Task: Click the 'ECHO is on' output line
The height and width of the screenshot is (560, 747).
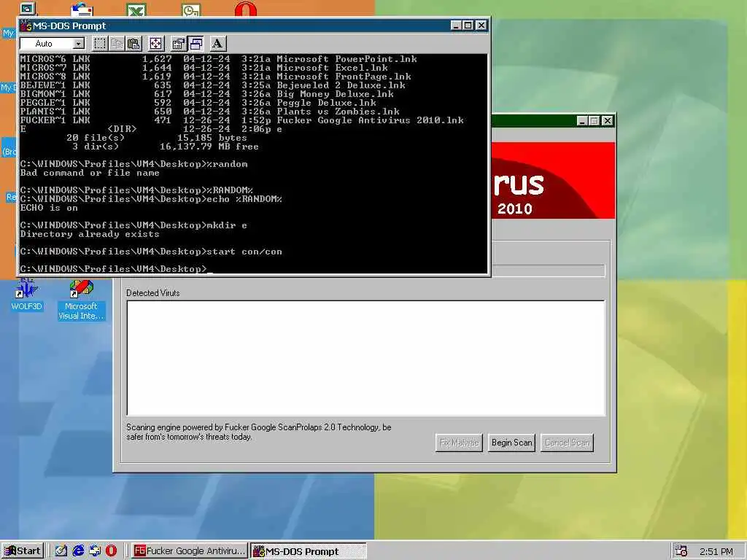Action: pyautogui.click(x=49, y=208)
